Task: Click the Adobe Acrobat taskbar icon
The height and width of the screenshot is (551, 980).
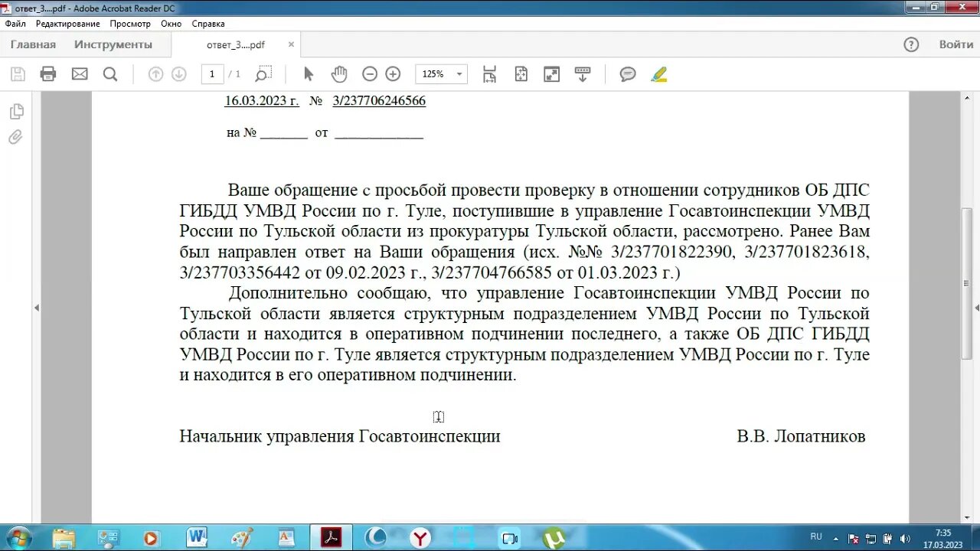Action: (x=331, y=537)
